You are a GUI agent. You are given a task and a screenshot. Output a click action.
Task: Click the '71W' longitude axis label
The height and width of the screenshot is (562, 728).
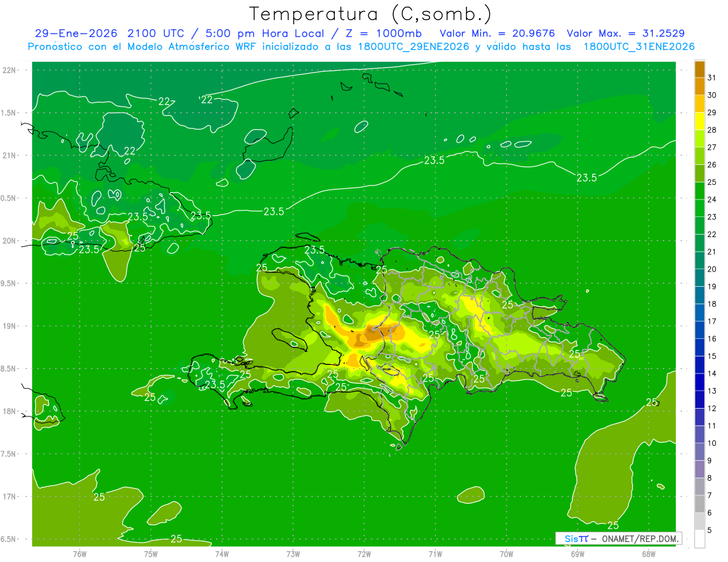[x=435, y=554]
